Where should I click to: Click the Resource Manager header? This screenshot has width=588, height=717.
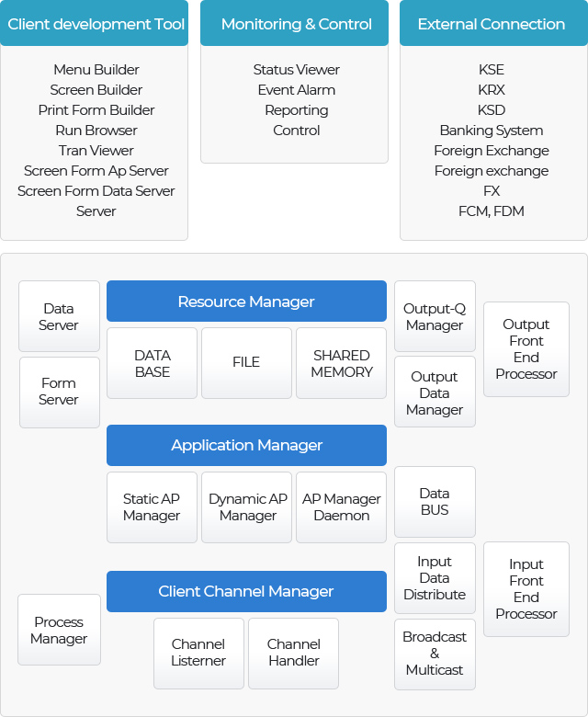click(246, 301)
